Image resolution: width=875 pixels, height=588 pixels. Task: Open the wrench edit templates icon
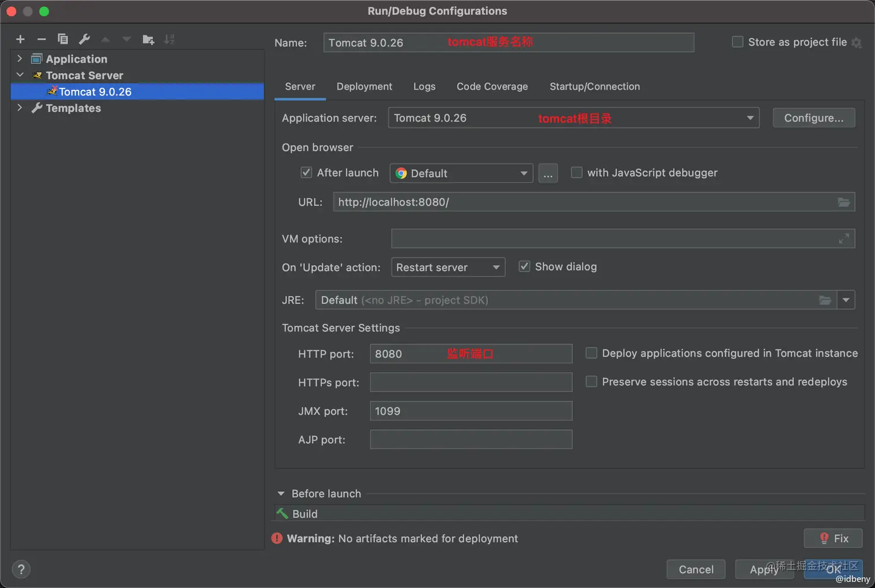(x=84, y=39)
